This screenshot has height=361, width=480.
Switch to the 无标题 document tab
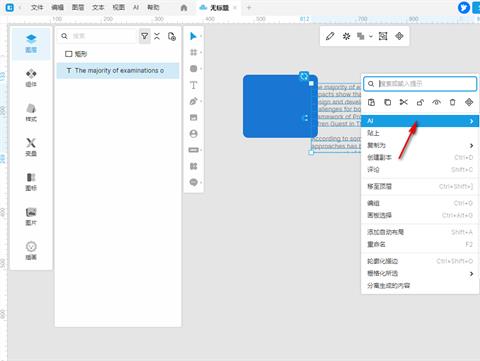click(219, 8)
